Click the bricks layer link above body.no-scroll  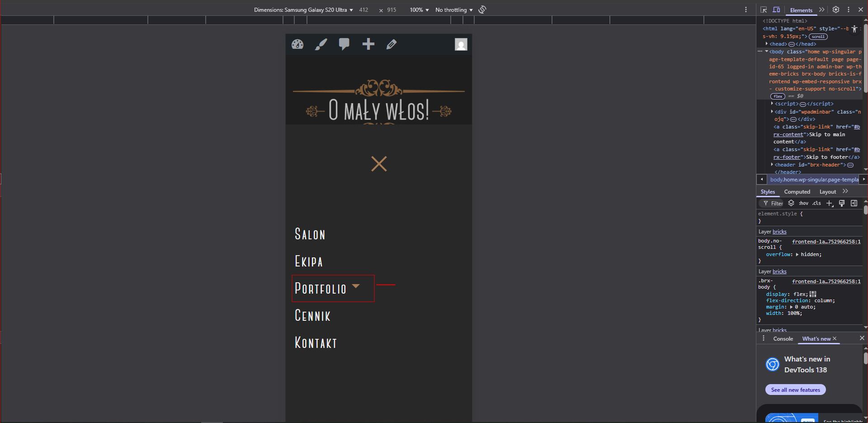coord(779,232)
